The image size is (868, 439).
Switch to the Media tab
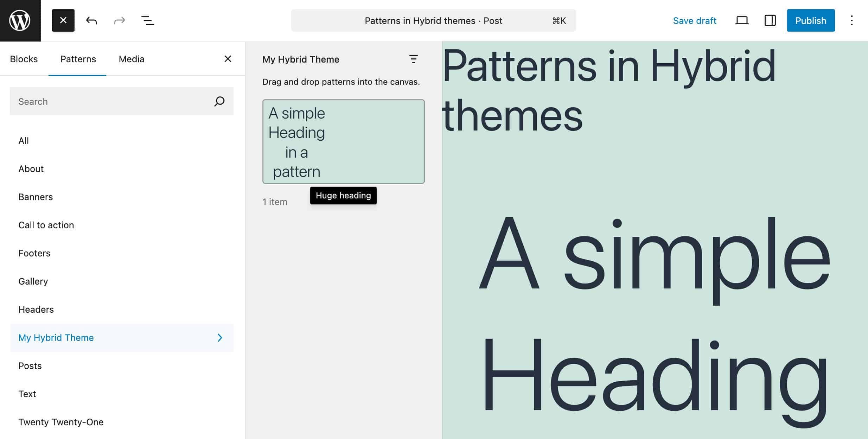tap(132, 59)
